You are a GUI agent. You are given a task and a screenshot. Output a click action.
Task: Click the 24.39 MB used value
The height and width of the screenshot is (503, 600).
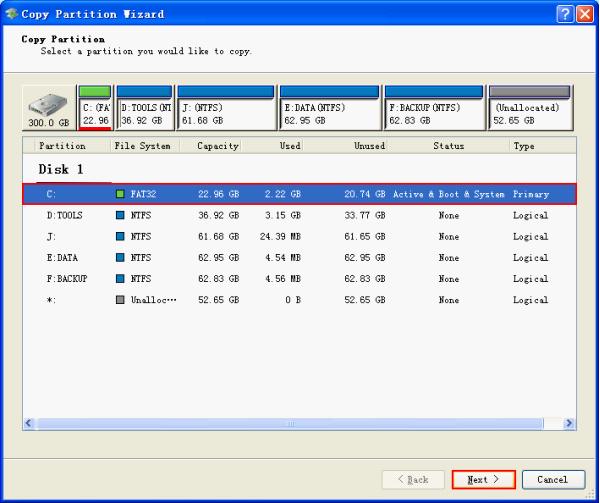(x=280, y=236)
